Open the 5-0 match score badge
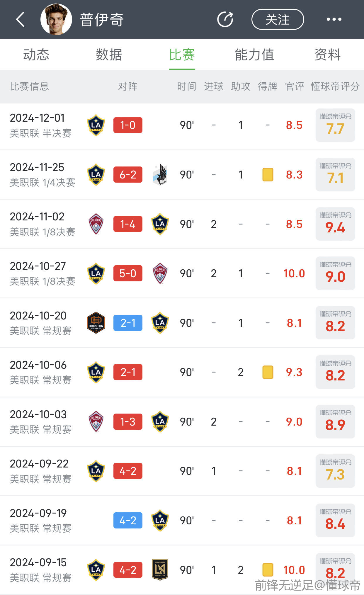This screenshot has width=364, height=595. [x=128, y=273]
